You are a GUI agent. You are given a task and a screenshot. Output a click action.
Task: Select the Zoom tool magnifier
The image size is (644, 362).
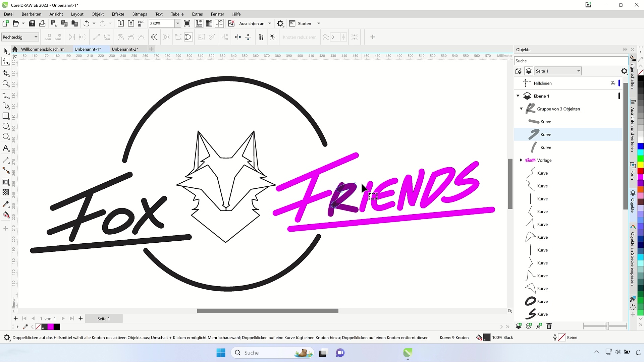tap(6, 83)
